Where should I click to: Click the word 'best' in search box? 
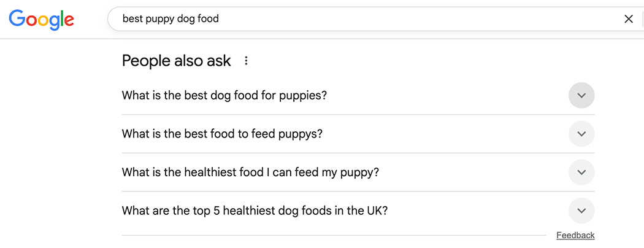131,19
